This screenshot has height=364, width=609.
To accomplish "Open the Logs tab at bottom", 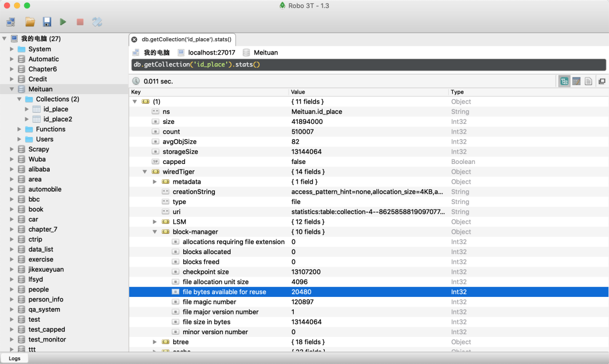I will point(15,358).
